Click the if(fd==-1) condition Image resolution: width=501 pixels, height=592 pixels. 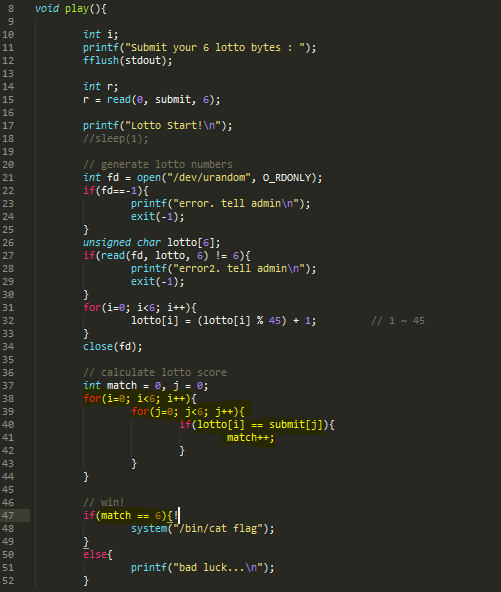(116, 190)
